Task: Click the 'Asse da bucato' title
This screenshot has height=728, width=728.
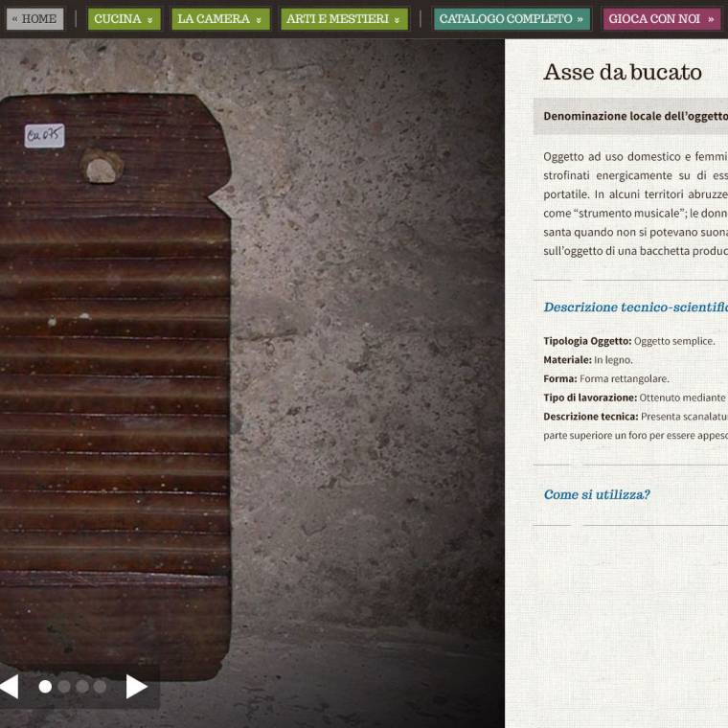Action: (623, 72)
